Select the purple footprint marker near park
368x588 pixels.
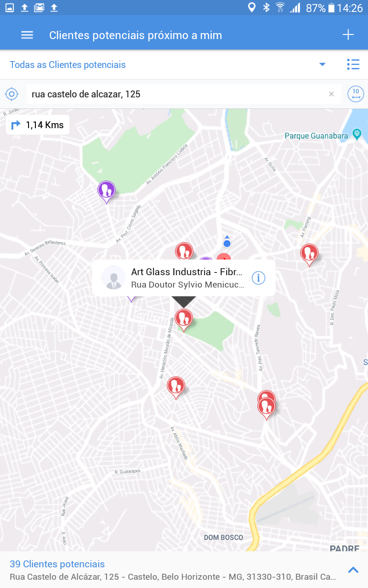click(x=106, y=191)
